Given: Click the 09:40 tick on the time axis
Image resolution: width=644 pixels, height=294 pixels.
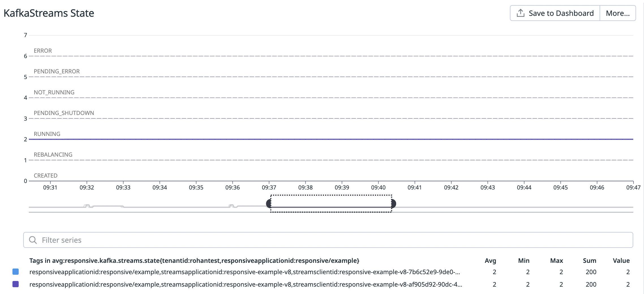Looking at the screenshot, I should [x=378, y=188].
